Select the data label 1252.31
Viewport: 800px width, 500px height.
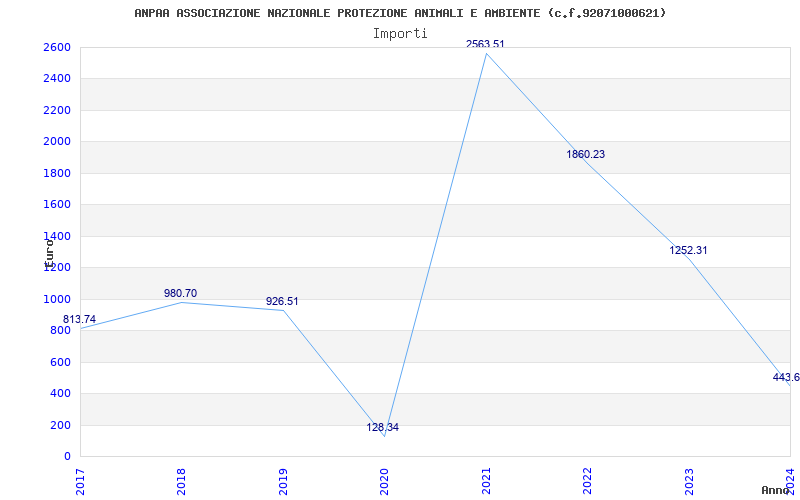point(688,251)
